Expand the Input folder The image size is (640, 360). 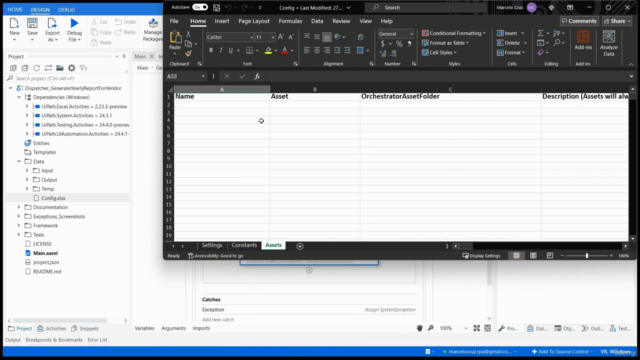[x=27, y=171]
